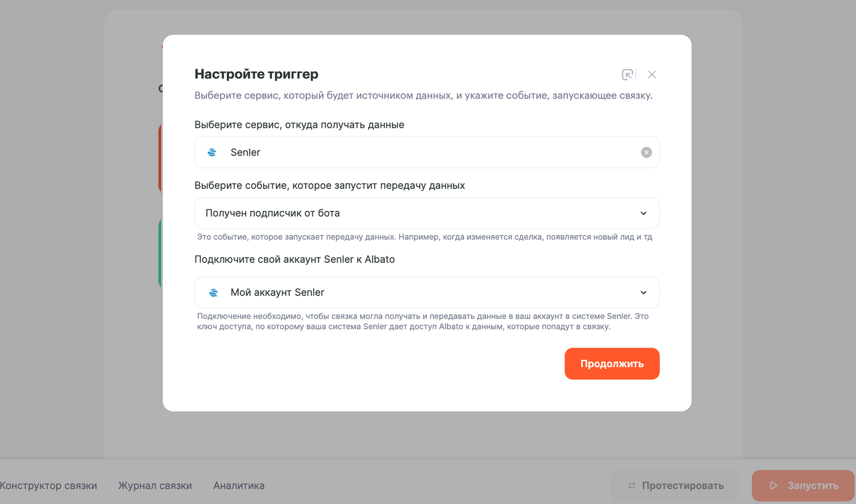This screenshot has height=504, width=856.
Task: Close the trigger setup dialog
Action: pos(652,74)
